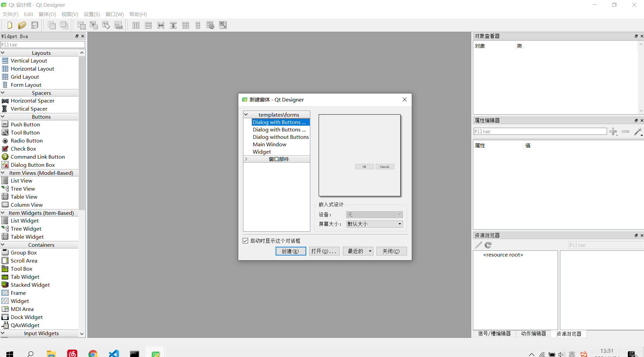Open the 最近的 recent forms dropdown
Viewport: 644px width, 357px height.
(x=358, y=251)
